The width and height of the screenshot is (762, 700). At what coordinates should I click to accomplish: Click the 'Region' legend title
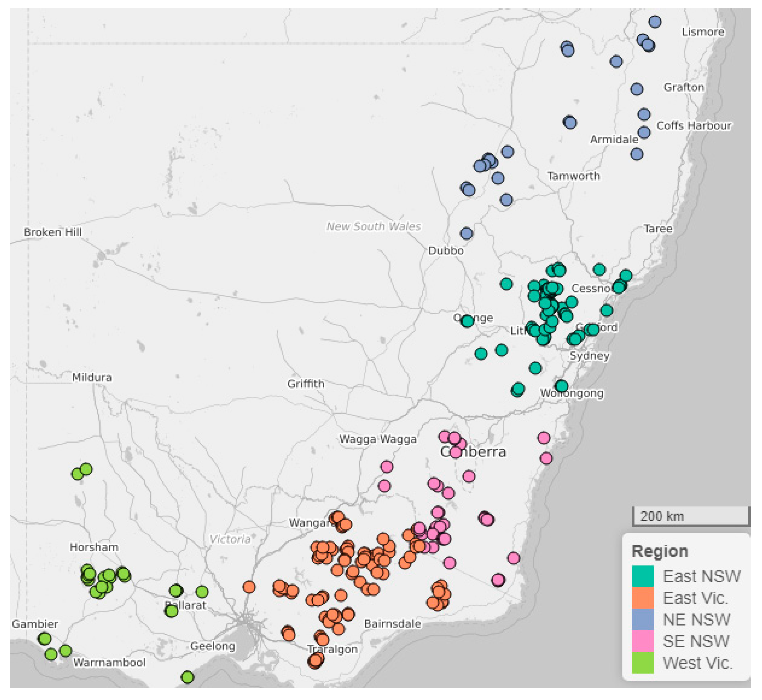coord(660,551)
